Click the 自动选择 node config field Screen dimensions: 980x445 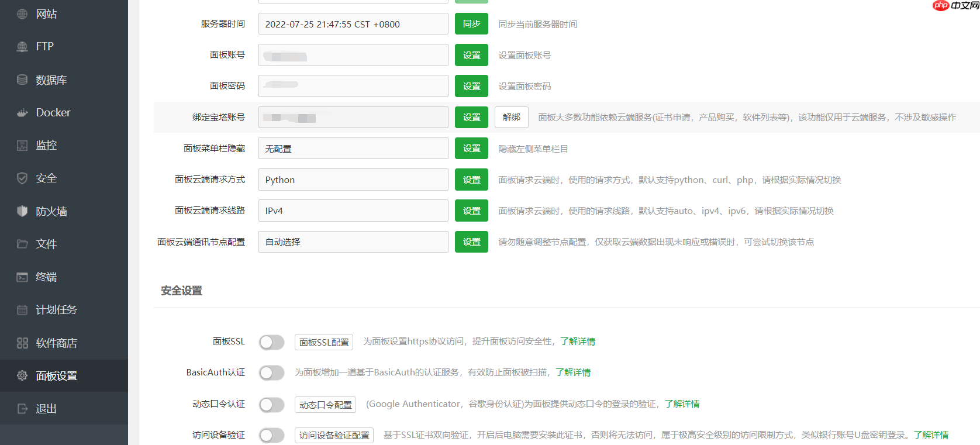click(x=353, y=242)
